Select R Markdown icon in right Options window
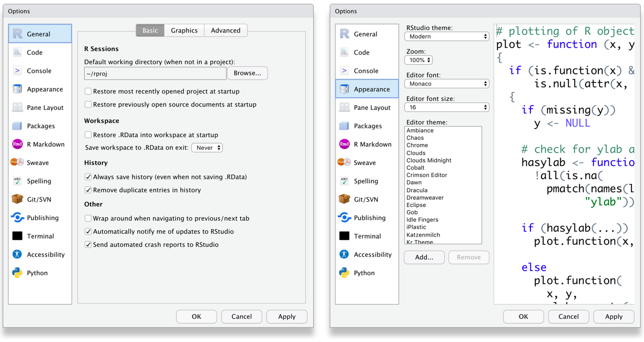 point(344,144)
